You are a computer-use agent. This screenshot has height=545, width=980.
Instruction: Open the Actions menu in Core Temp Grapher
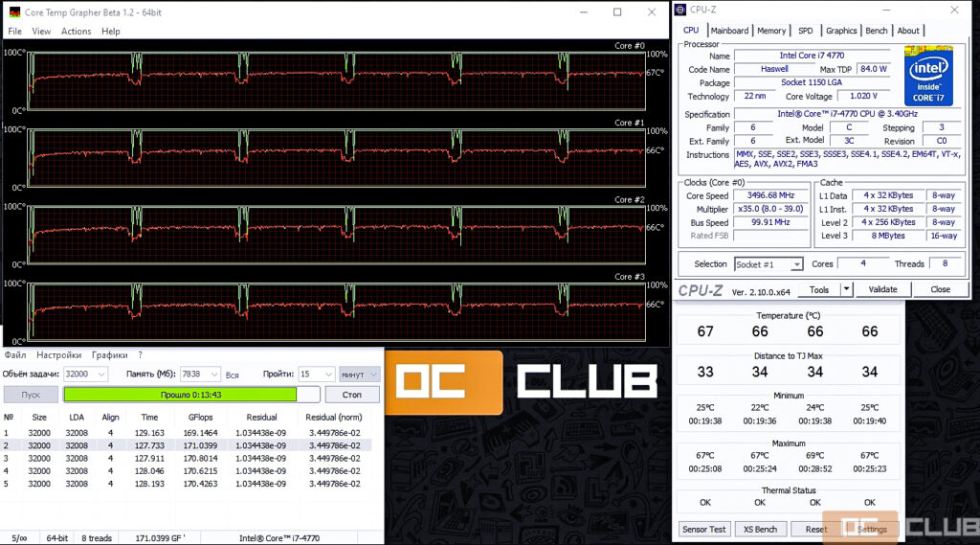coord(77,32)
